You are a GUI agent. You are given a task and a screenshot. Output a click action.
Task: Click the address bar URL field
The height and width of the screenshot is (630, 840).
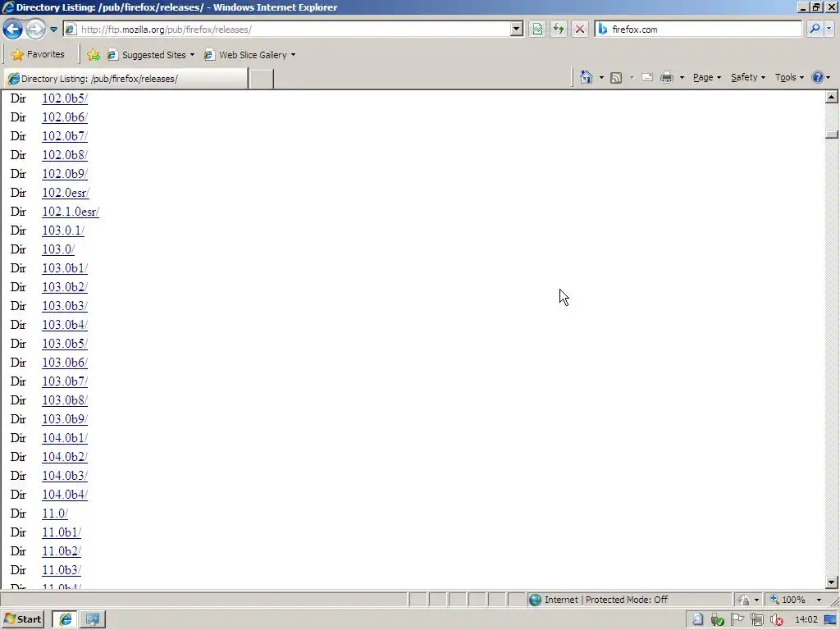click(286, 30)
